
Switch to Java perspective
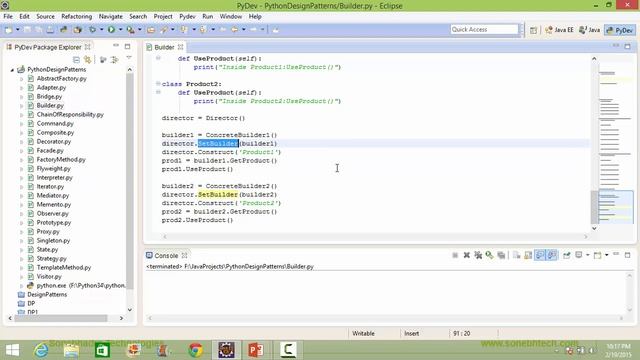point(589,30)
